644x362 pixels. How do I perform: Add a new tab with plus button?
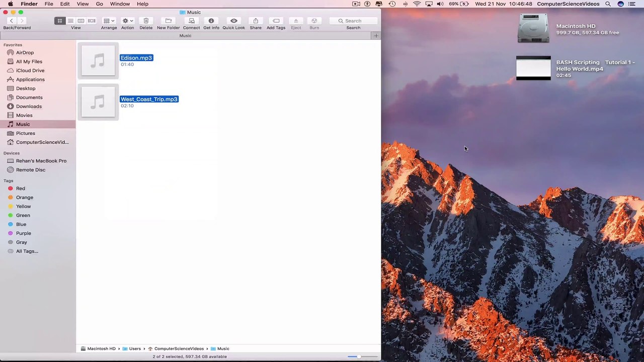[376, 36]
